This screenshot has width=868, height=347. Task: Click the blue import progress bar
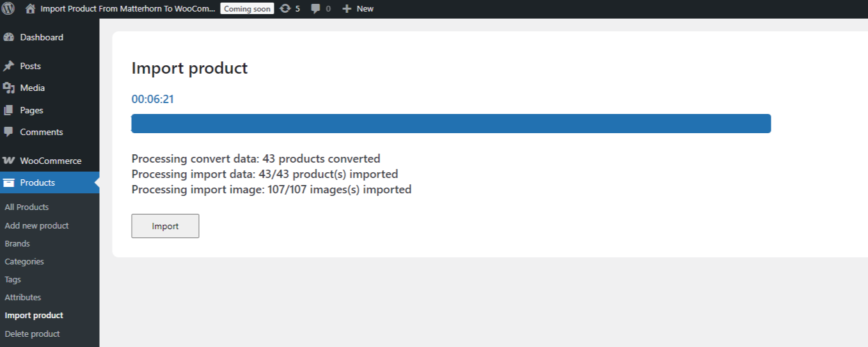(x=451, y=124)
